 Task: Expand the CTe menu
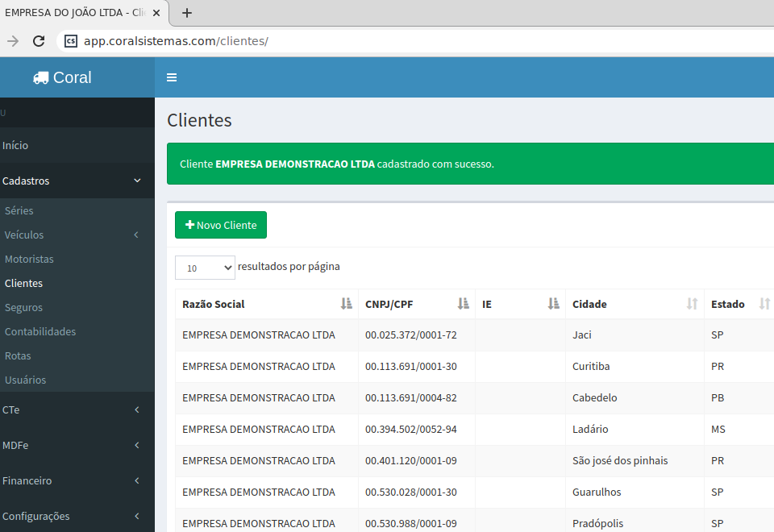click(x=137, y=410)
